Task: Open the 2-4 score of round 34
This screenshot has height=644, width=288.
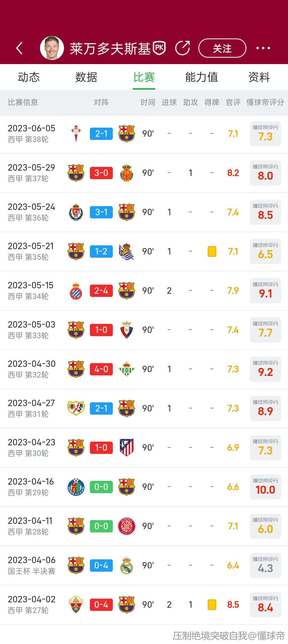Action: 101,290
